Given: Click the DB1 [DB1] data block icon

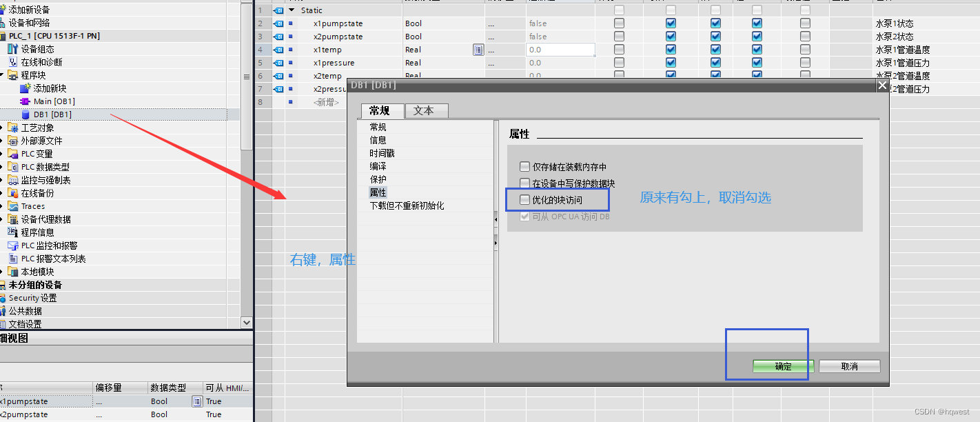Looking at the screenshot, I should point(25,114).
